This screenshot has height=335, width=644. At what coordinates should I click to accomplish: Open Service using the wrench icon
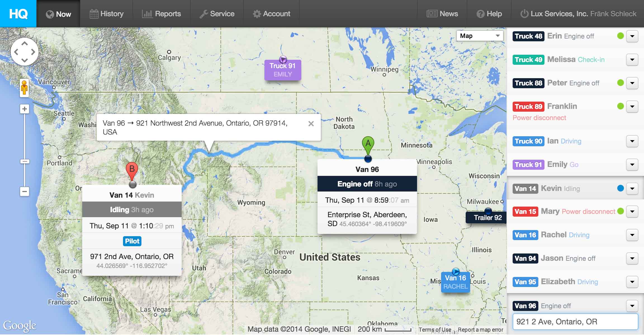pos(204,13)
